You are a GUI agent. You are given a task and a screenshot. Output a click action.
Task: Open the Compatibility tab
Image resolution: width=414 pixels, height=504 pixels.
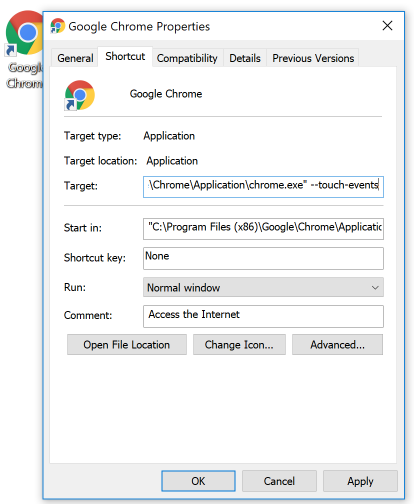tap(187, 58)
